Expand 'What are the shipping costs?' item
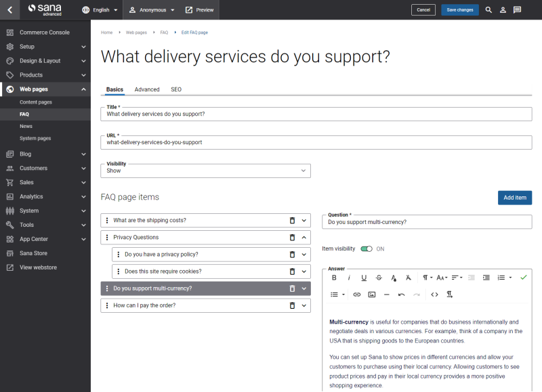 pyautogui.click(x=304, y=221)
